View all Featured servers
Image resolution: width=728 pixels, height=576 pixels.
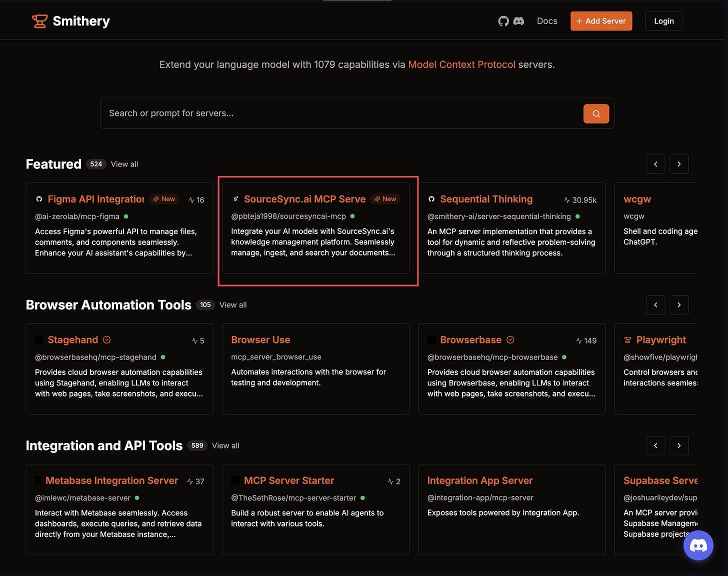124,164
